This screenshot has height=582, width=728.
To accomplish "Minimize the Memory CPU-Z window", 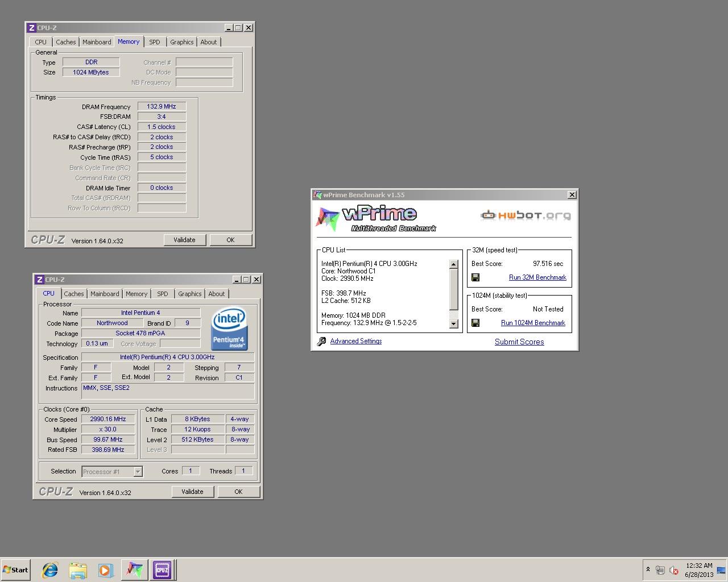I will click(x=229, y=28).
